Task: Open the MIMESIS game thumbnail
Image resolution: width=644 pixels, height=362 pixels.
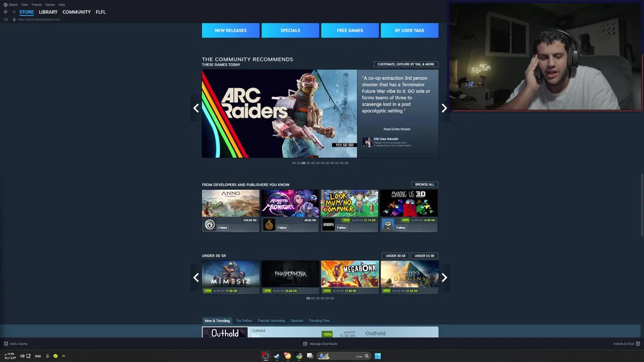Action: [230, 274]
